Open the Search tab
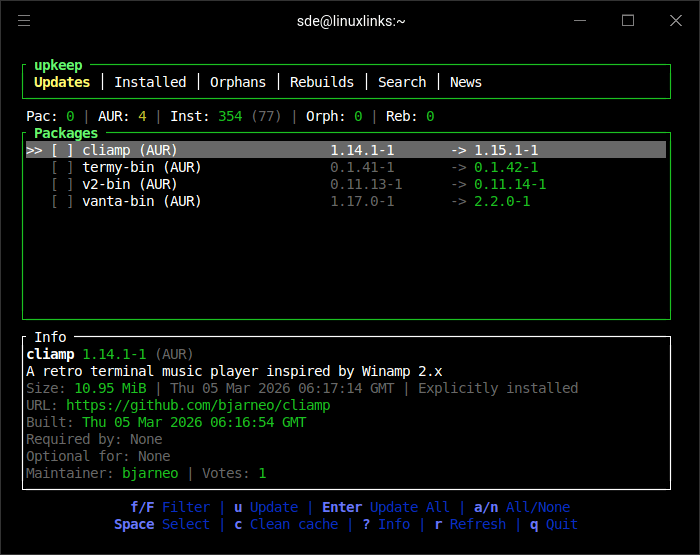The width and height of the screenshot is (700, 555). 402,82
